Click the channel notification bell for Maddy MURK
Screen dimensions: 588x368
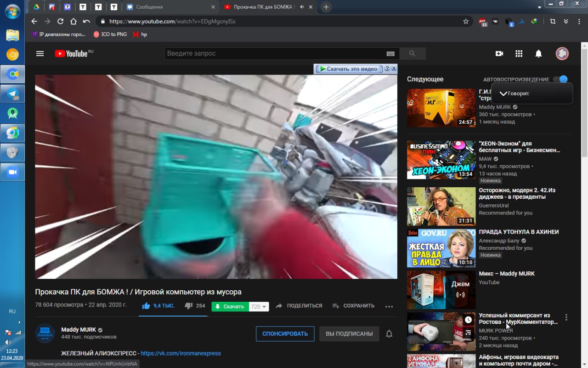389,334
